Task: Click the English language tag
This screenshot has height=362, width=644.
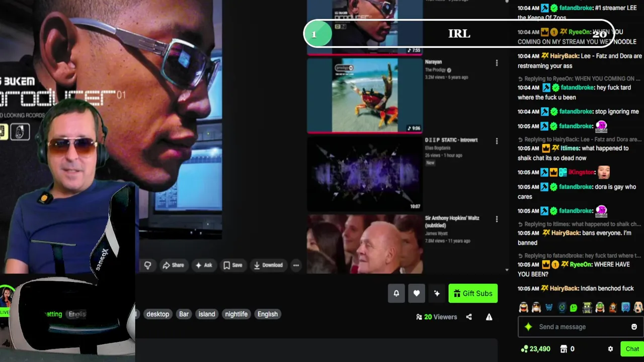Action: [268, 314]
